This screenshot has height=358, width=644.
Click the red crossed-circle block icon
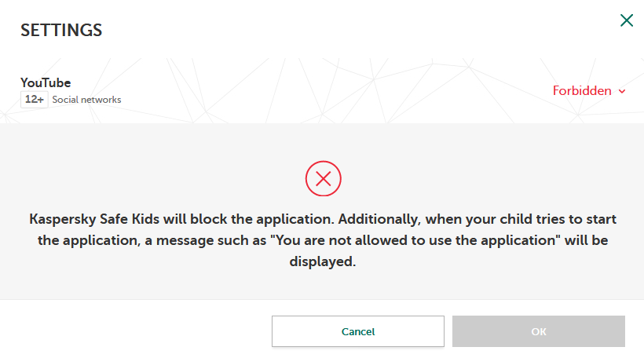coord(323,179)
